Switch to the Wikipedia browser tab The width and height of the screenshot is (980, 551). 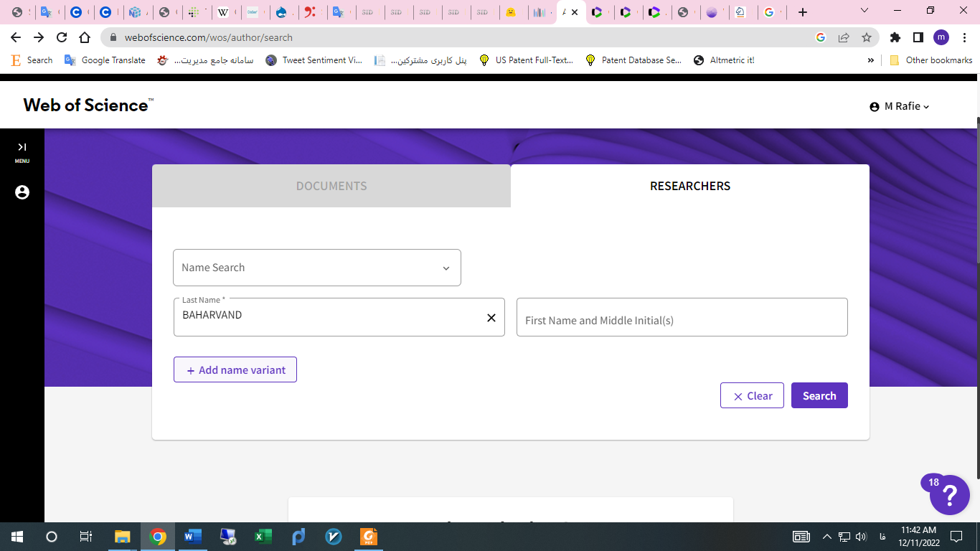225,12
